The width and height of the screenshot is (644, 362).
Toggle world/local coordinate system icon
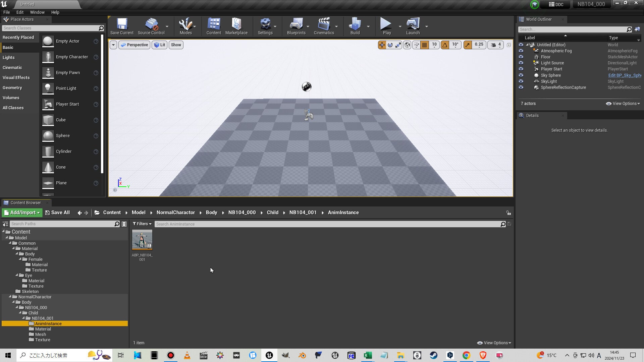(407, 45)
